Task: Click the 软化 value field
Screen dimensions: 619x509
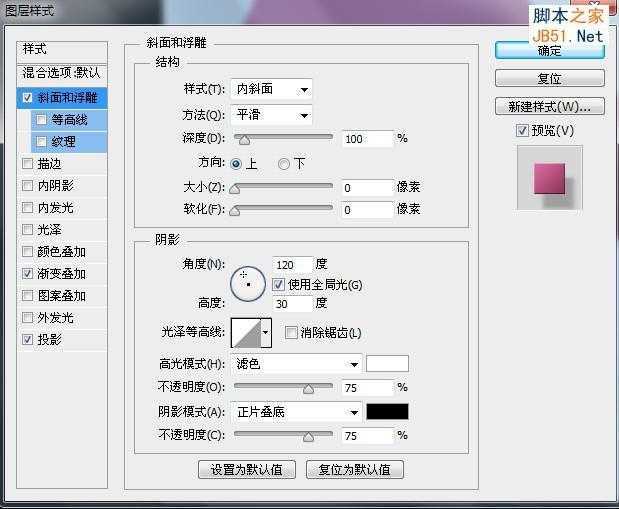Action: tap(368, 210)
